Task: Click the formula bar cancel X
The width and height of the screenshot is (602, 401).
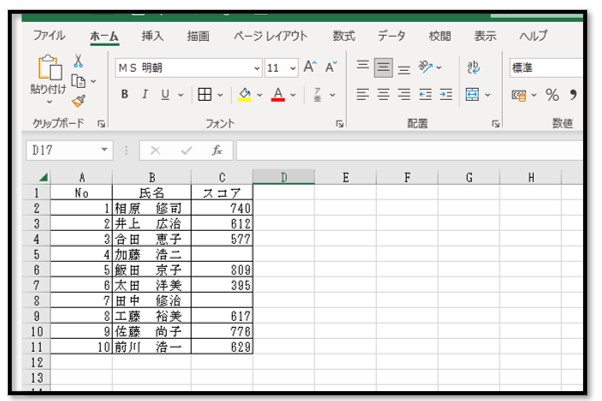Action: [155, 150]
